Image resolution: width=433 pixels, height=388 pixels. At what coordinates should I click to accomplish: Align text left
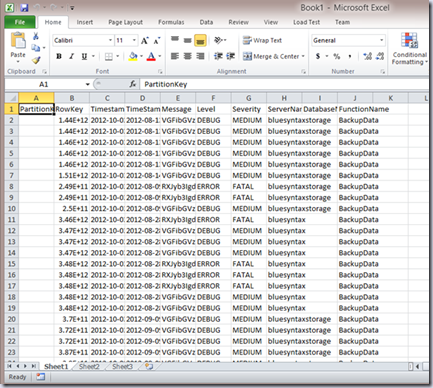pyautogui.click(x=175, y=56)
